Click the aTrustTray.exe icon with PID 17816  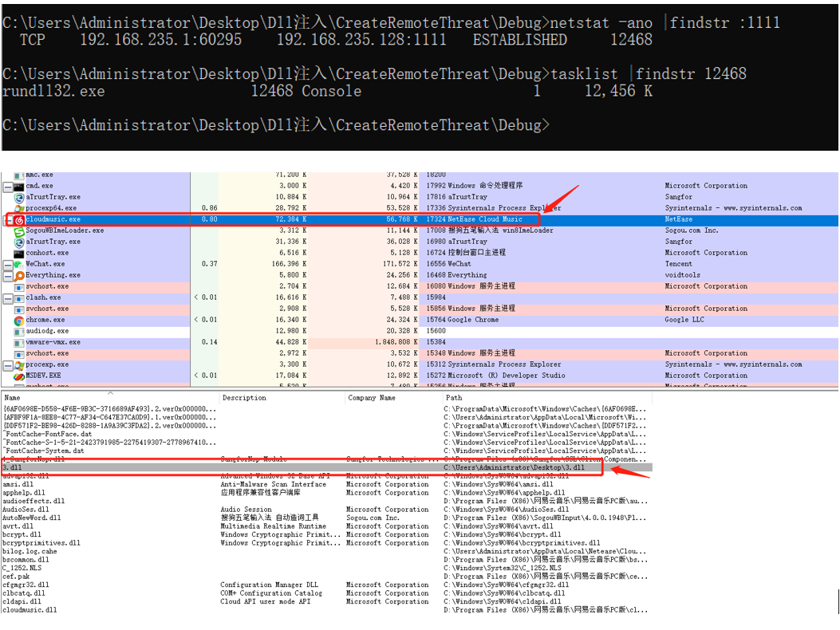click(x=19, y=197)
